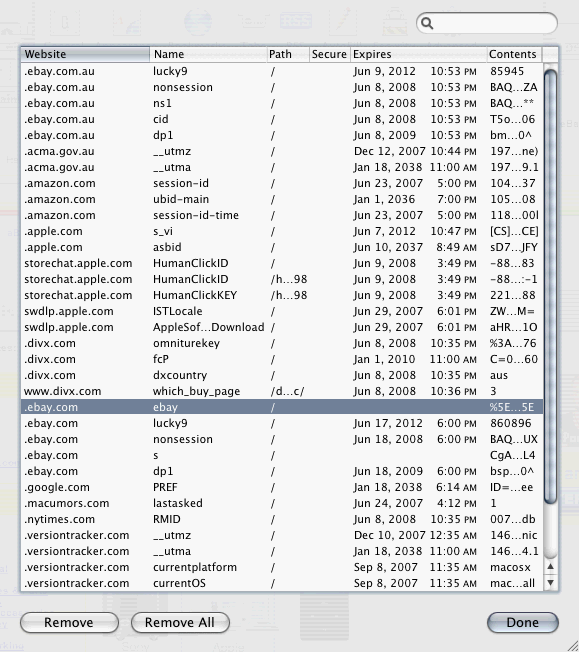579x652 pixels.
Task: Click the cookie search input field
Action: pos(487,23)
